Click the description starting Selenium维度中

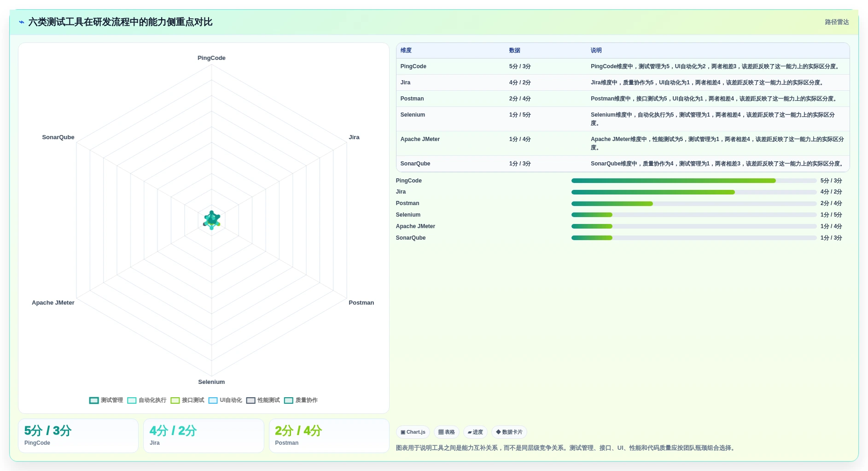[x=713, y=119]
